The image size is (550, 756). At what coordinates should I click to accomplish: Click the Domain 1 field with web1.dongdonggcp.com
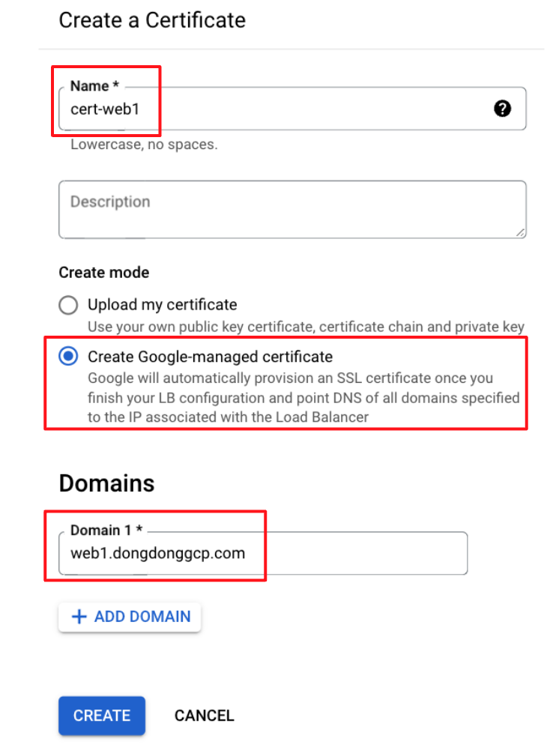click(x=262, y=554)
